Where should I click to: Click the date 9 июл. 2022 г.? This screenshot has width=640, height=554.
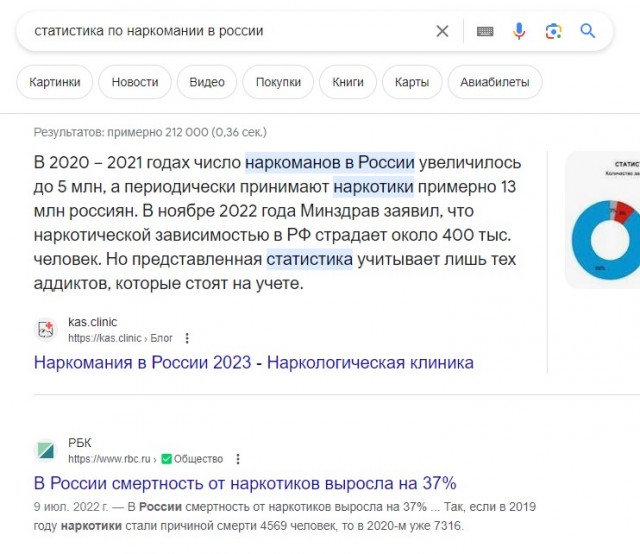pos(71,507)
